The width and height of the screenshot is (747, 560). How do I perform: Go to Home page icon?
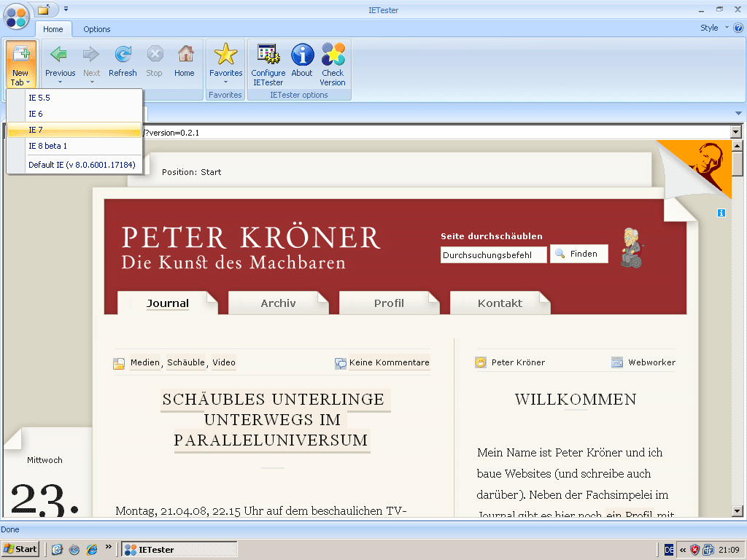coord(185,54)
